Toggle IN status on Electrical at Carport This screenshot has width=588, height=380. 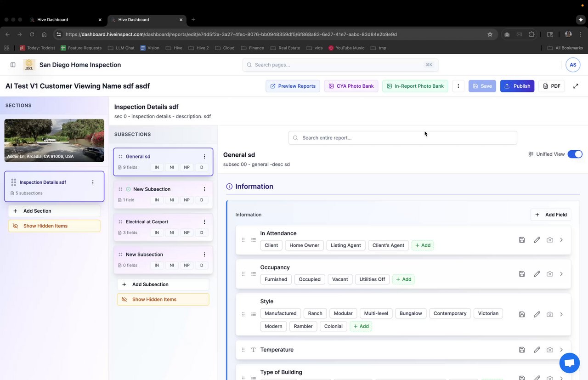(x=157, y=233)
